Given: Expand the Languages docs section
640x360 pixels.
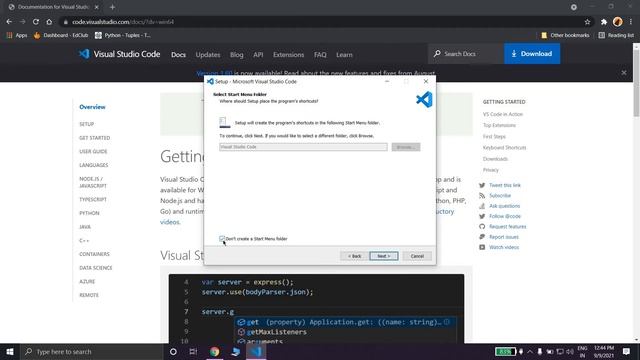Looking at the screenshot, I should pyautogui.click(x=94, y=165).
